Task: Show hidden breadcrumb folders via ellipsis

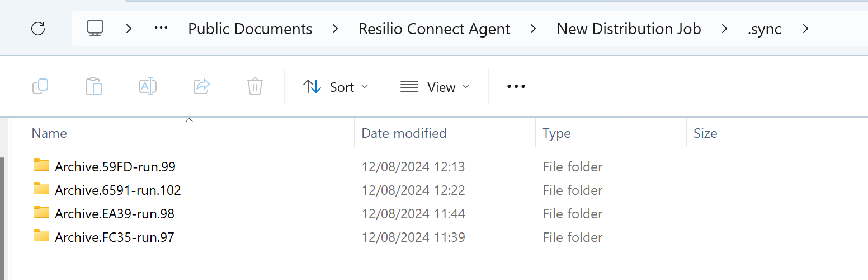Action: click(x=161, y=29)
